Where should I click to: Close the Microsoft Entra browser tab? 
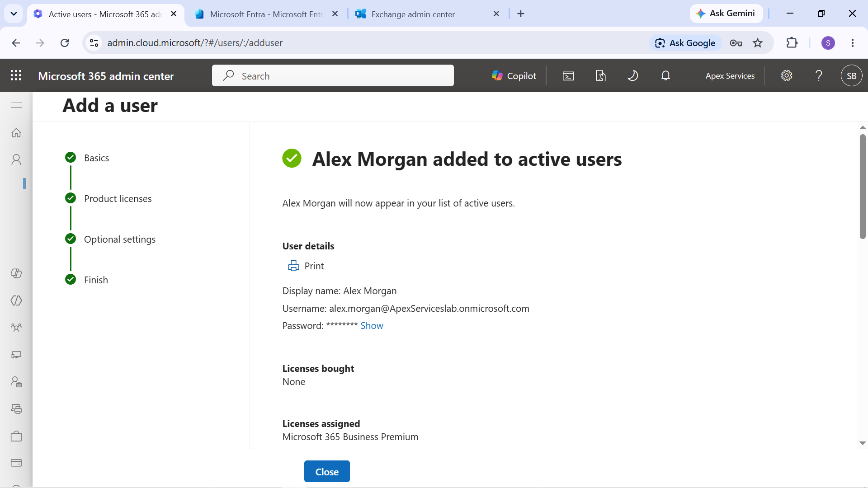click(335, 14)
